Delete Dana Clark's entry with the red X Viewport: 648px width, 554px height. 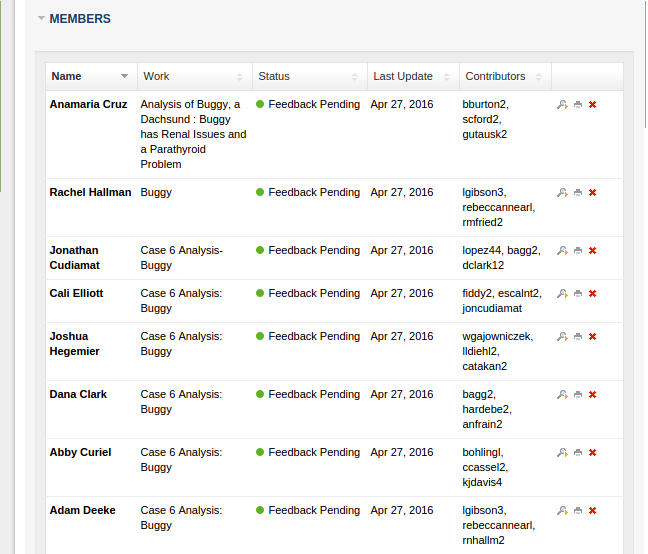(x=593, y=395)
